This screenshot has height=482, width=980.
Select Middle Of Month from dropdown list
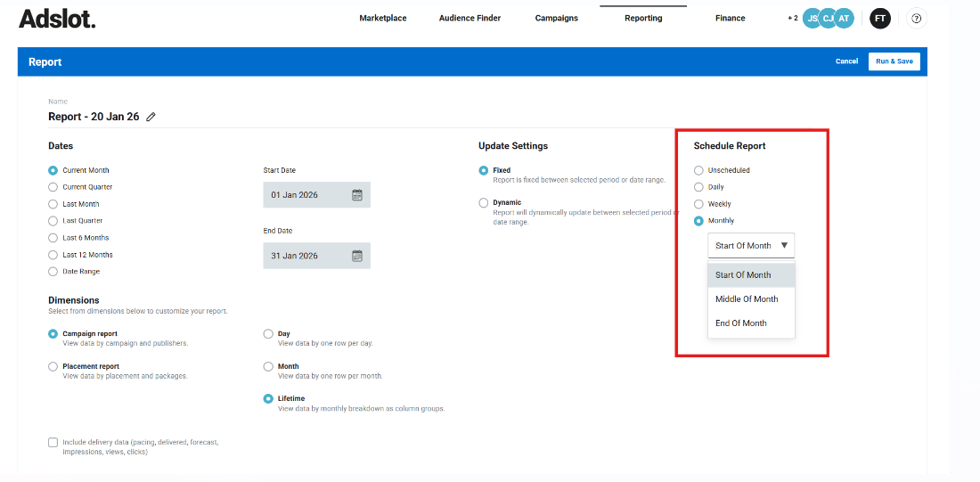pyautogui.click(x=747, y=299)
